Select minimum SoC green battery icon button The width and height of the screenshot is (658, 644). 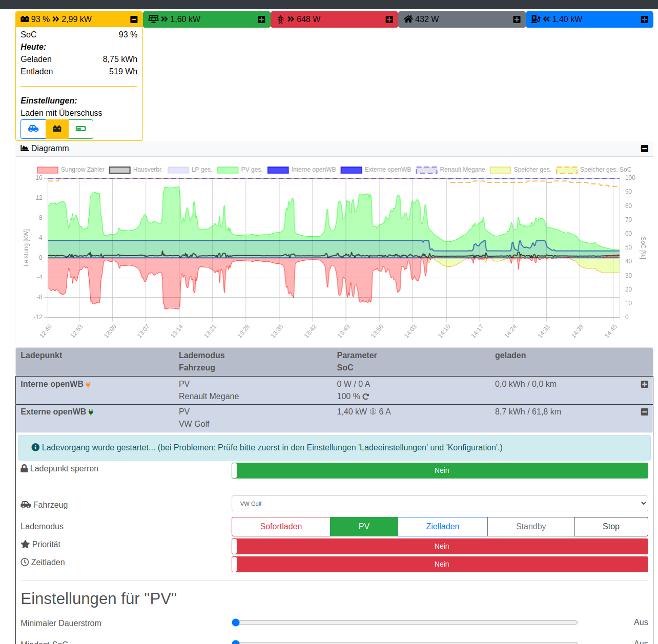click(x=81, y=129)
